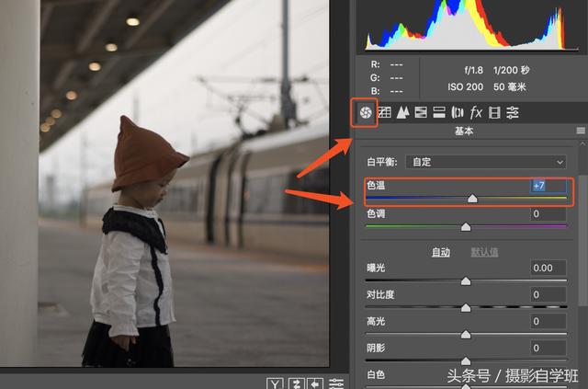Open the Lens Corrections panel icon
The image size is (588, 389).
pyautogui.click(x=458, y=112)
